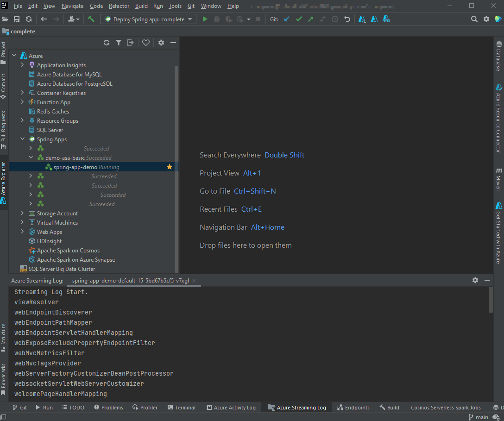Click the Git Rollback undo icon

(347, 19)
